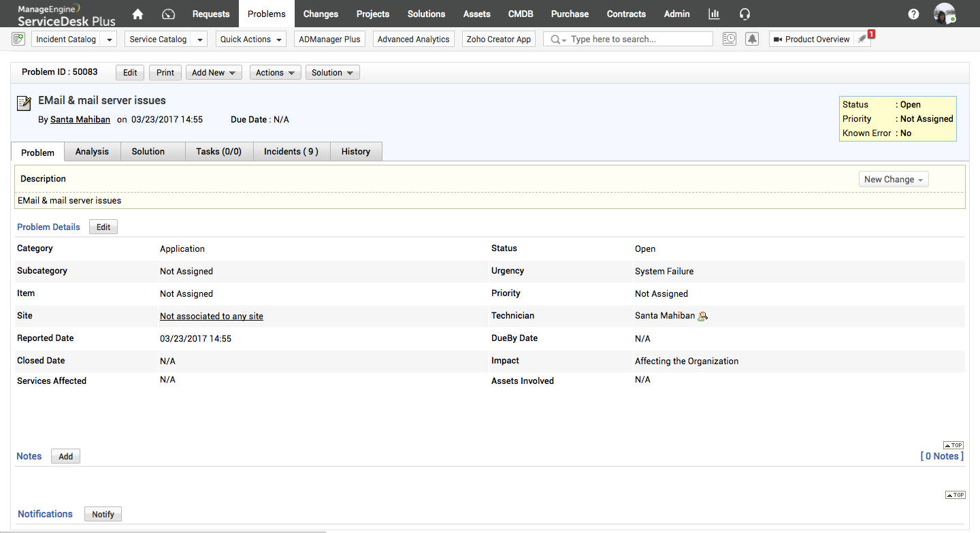Expand the Incident Catalog dropdown arrow
Screen dimensions: 980x533
click(x=109, y=39)
